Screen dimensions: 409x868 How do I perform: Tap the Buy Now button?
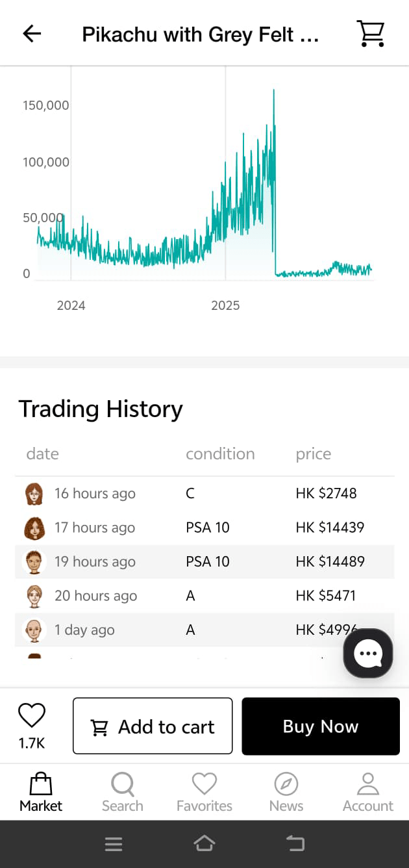[x=321, y=726]
